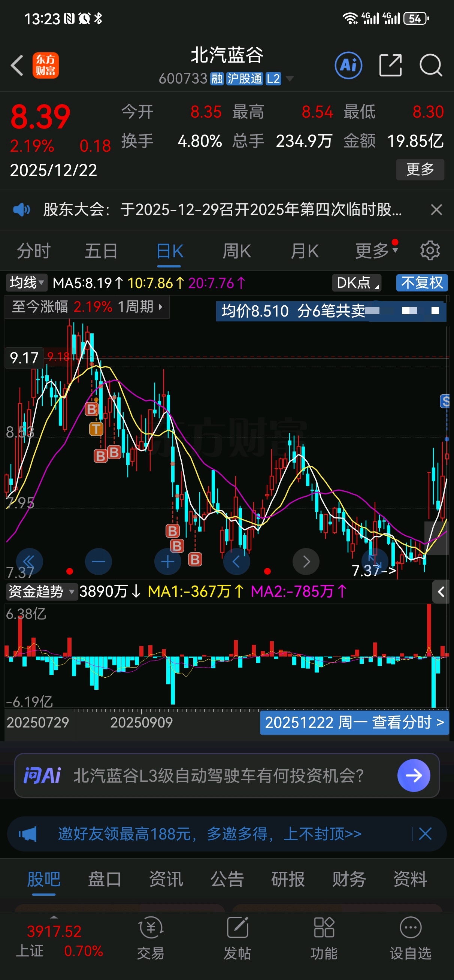This screenshot has height=980, width=454.
Task: Zoom in chart with plus button
Action: pos(168,561)
